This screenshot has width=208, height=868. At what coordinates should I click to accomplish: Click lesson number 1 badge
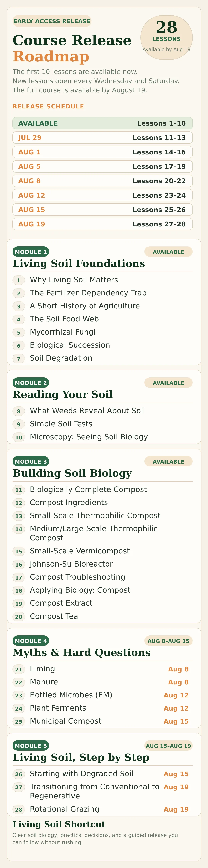click(x=18, y=280)
